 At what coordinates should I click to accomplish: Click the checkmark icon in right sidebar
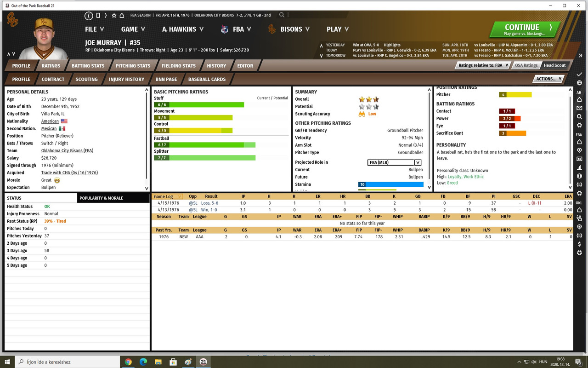pyautogui.click(x=579, y=74)
